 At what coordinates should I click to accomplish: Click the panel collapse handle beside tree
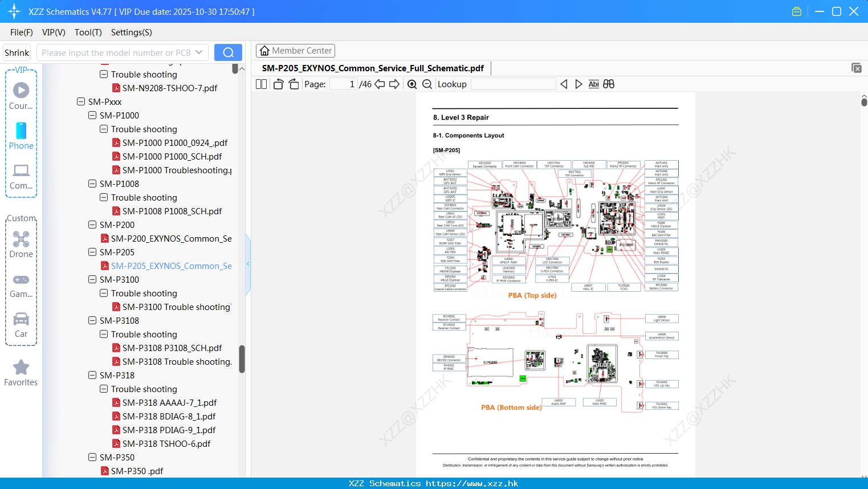248,264
